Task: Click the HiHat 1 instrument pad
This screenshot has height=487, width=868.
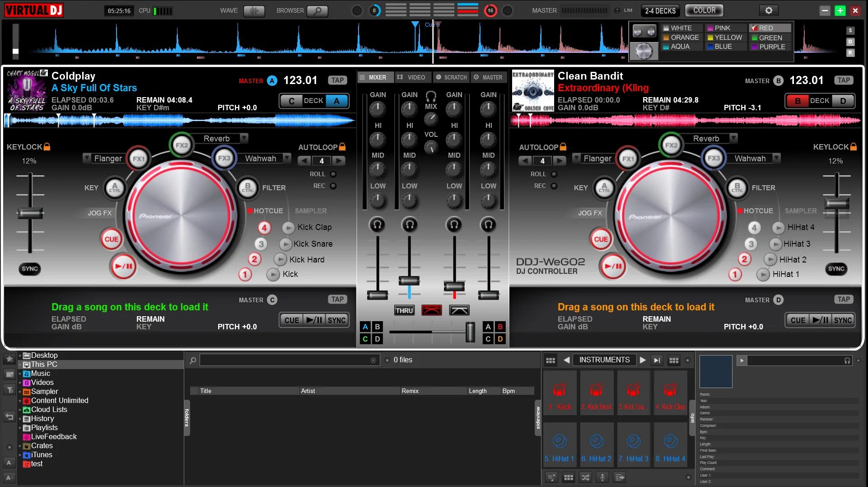Action: (560, 444)
